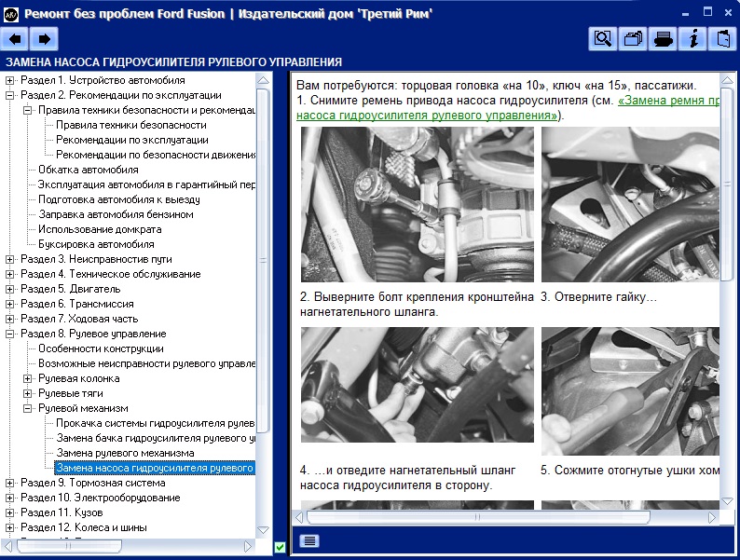Click content pane scroll-down arrow
740x560 pixels.
727,501
